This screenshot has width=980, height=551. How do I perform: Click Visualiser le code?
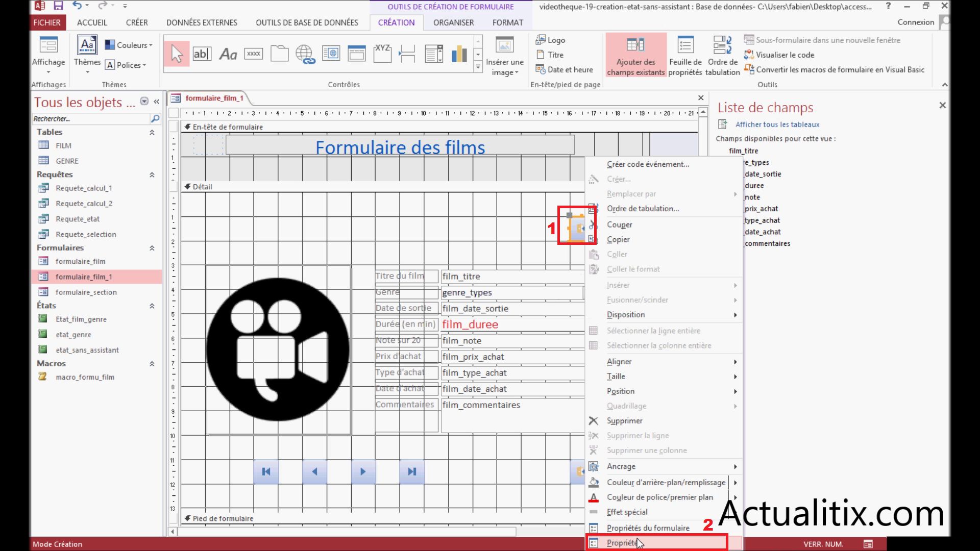[x=779, y=55]
